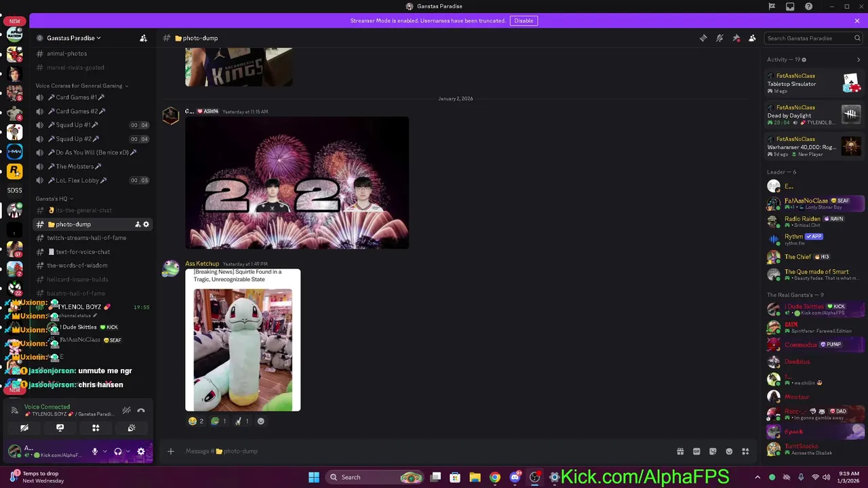Viewport: 868px width, 488px height.
Task: Open headphone output options arrow
Action: pos(127,451)
